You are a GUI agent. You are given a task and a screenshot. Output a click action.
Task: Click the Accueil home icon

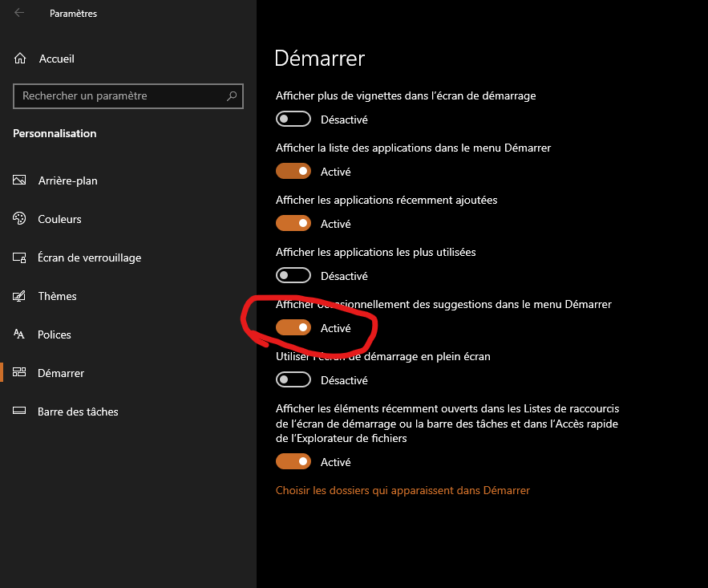(x=20, y=59)
